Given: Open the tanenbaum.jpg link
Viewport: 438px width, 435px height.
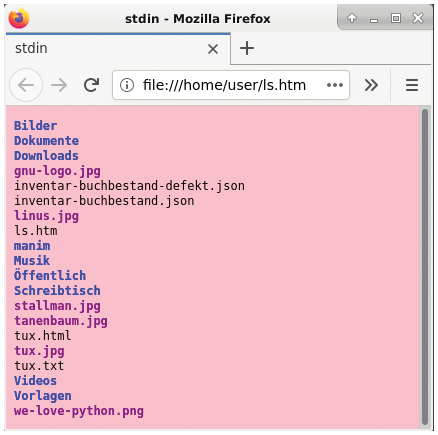Looking at the screenshot, I should click(61, 321).
